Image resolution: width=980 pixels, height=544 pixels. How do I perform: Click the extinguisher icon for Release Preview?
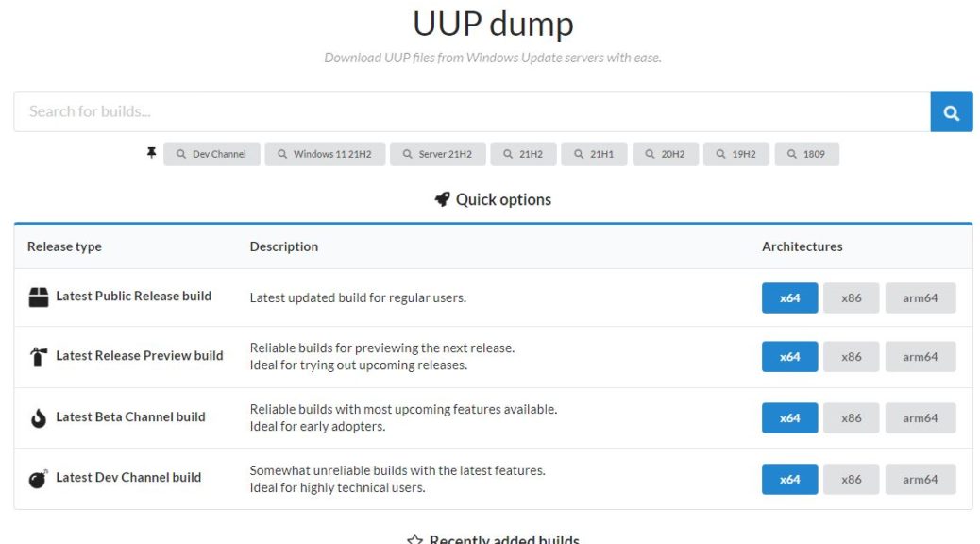39,356
